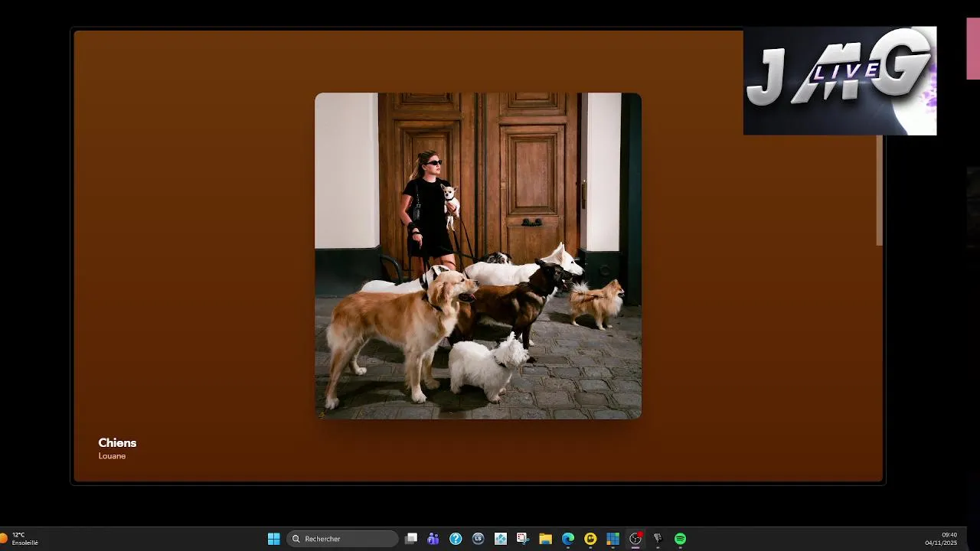The height and width of the screenshot is (551, 980).
Task: Open the yellow round icon app
Action: (590, 539)
